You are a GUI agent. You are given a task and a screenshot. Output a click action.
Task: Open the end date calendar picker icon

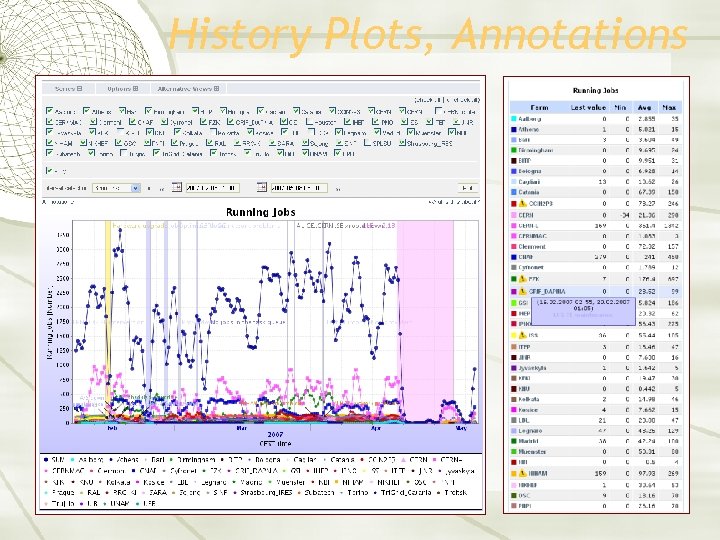click(x=261, y=187)
